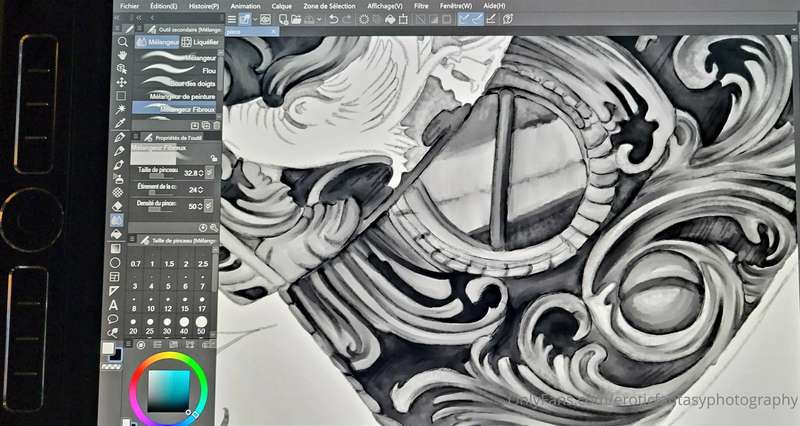Select the Eraser tool
The height and width of the screenshot is (426, 800).
[x=117, y=206]
